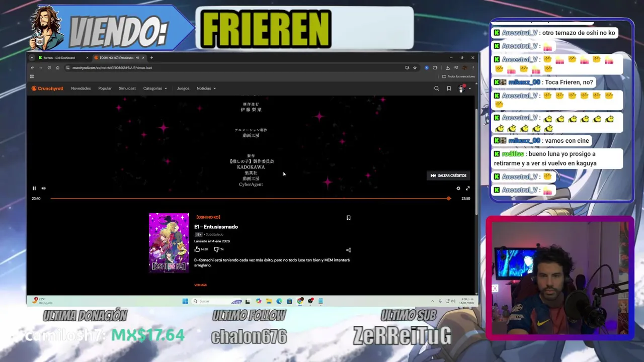Open Crunchyroll search icon
644x362 pixels.
pos(437,88)
